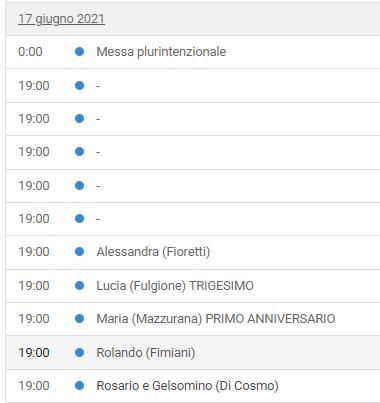Click the blue dot in the Rolando (Fimiani) row
This screenshot has width=380, height=403.
(x=79, y=353)
